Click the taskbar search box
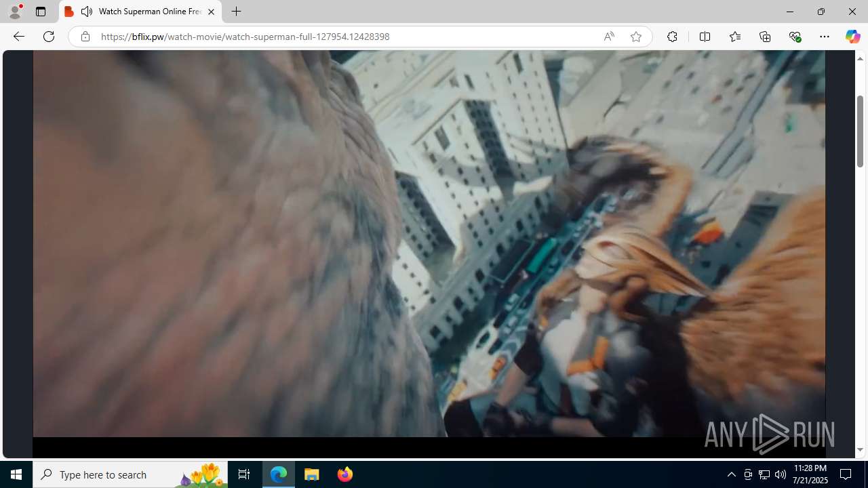Image resolution: width=868 pixels, height=488 pixels. 130,474
